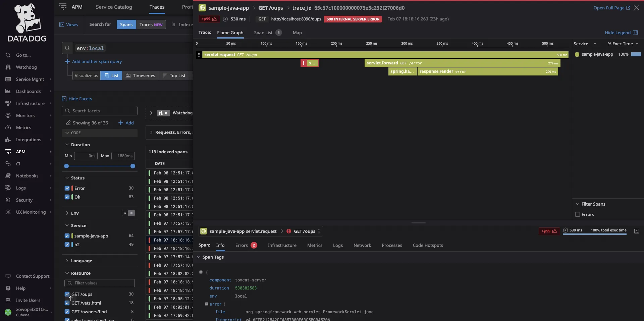The image size is (644, 321).
Task: Select Spans in Search for toggle
Action: (126, 24)
